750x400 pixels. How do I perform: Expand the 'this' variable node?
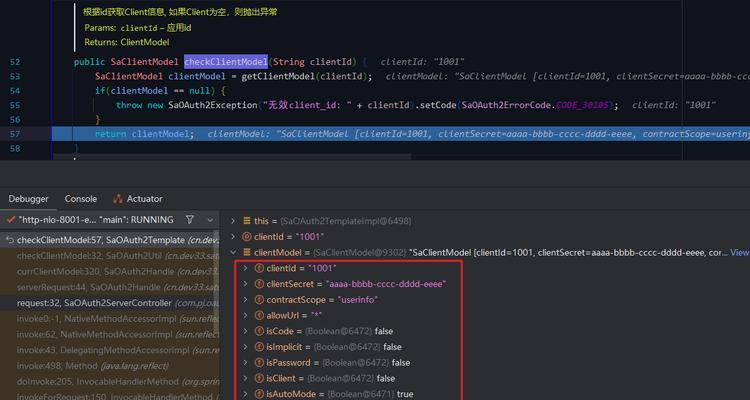click(x=233, y=221)
